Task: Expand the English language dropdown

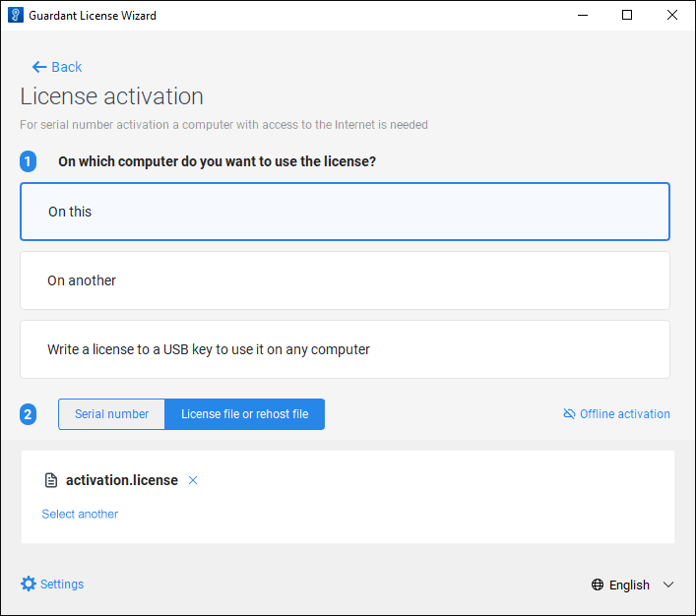Action: 630,585
